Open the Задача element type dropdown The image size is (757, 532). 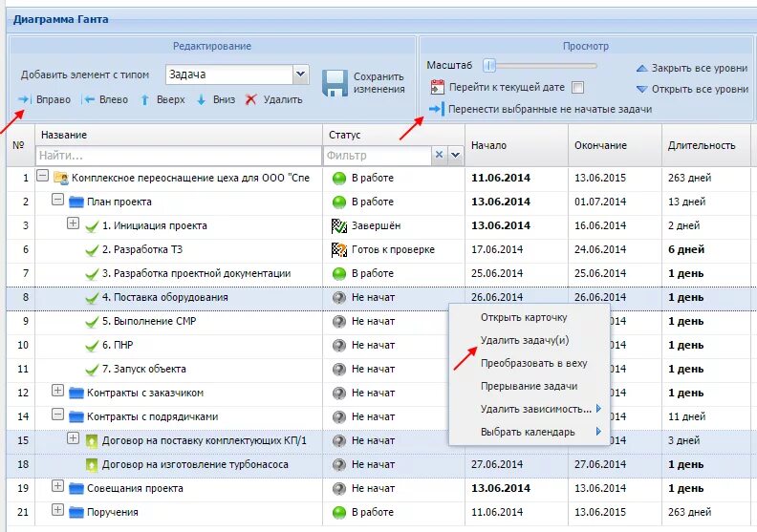[x=300, y=74]
